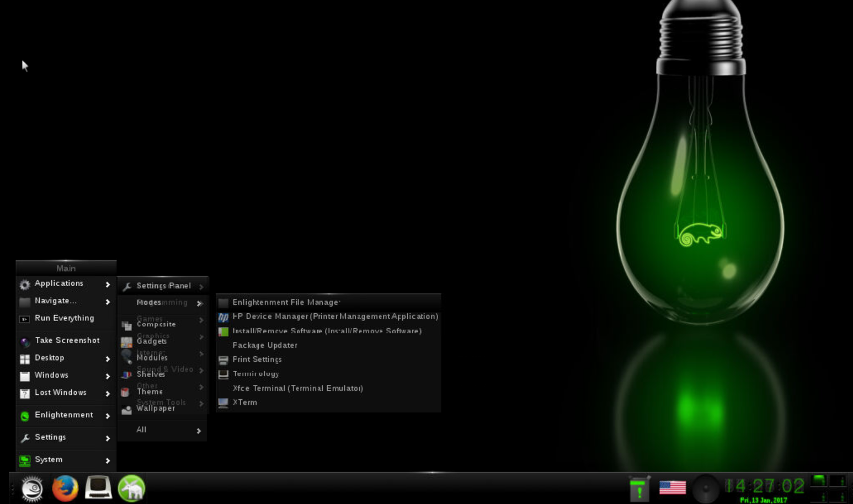Open the speaker volume mixer gadget

(706, 489)
